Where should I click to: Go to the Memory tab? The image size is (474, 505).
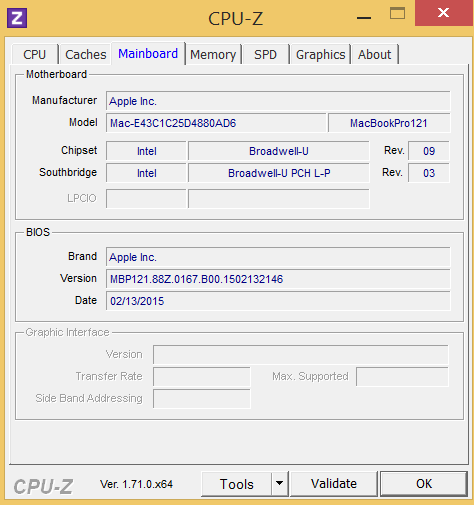coord(213,54)
